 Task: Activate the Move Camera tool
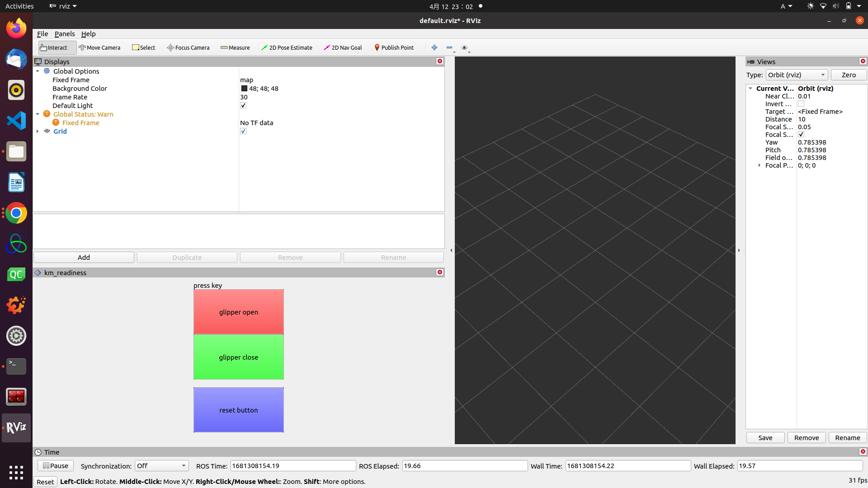point(99,47)
